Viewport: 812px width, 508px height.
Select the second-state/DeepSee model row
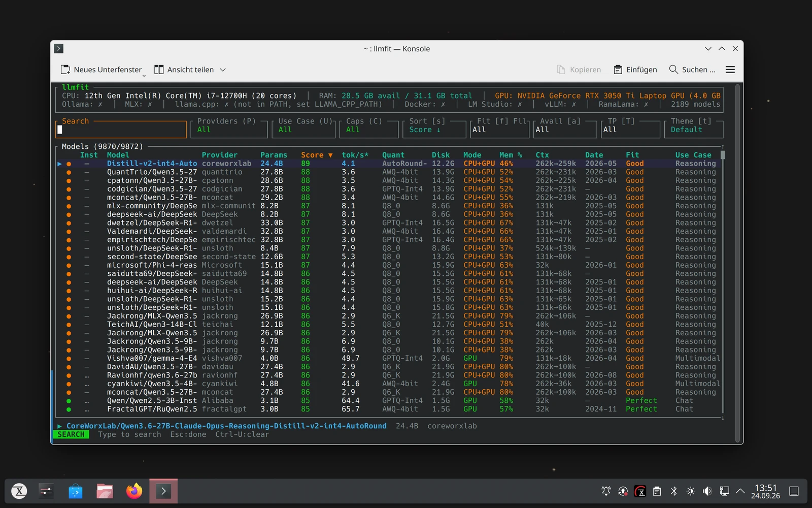pyautogui.click(x=388, y=257)
